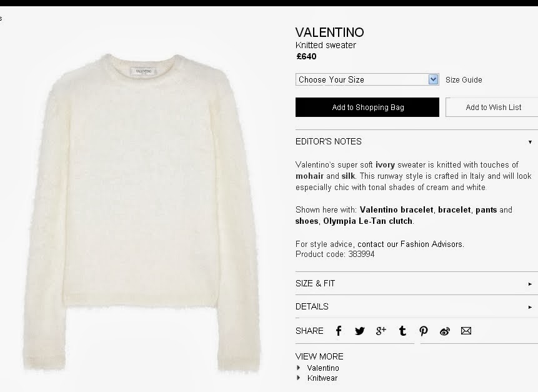Open Olympia Le-Tan clutch link
Screen dimensions: 538x392
(x=367, y=221)
